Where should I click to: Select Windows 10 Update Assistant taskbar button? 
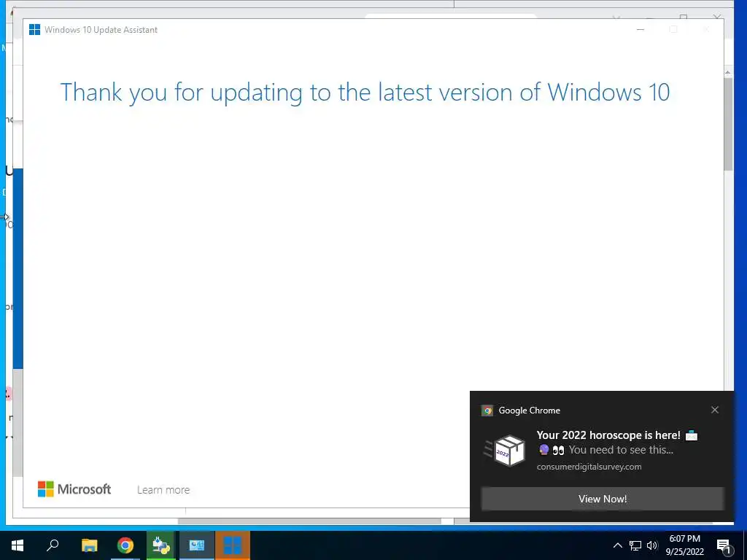pyautogui.click(x=233, y=545)
